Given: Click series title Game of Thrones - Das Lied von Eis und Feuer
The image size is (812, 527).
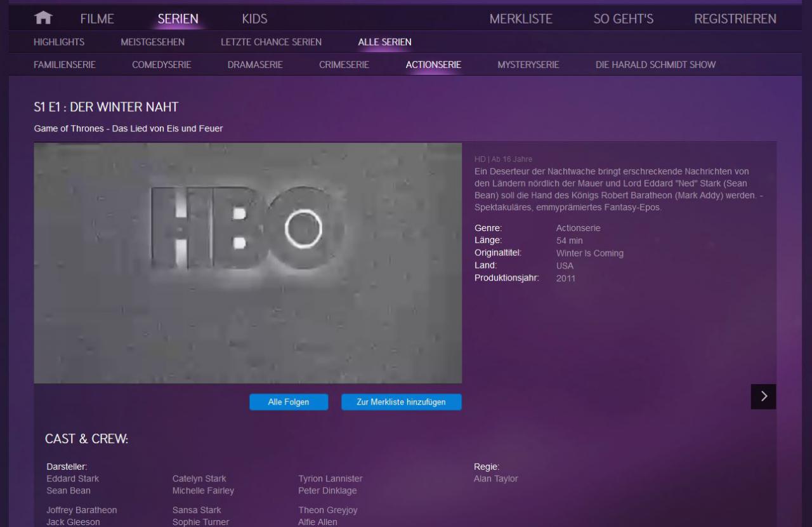Looking at the screenshot, I should [x=128, y=128].
